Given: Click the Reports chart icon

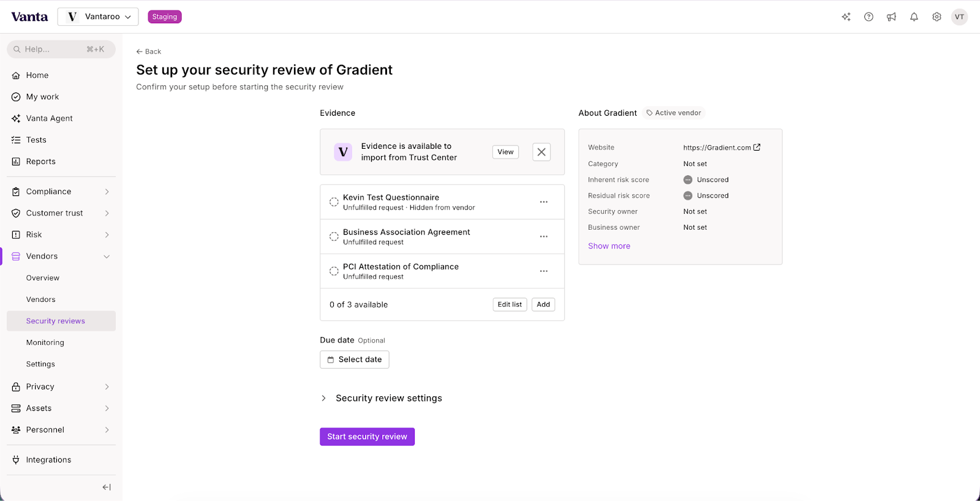Looking at the screenshot, I should pyautogui.click(x=16, y=162).
